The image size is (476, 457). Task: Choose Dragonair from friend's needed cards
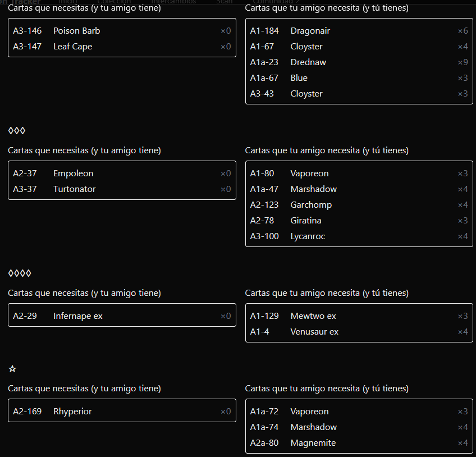pos(359,31)
